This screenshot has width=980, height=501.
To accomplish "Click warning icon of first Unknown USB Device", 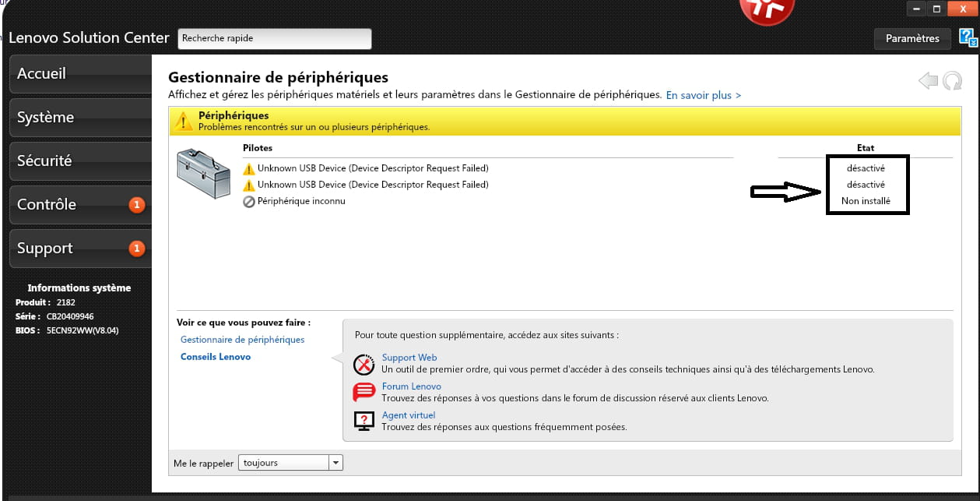I will click(x=249, y=168).
